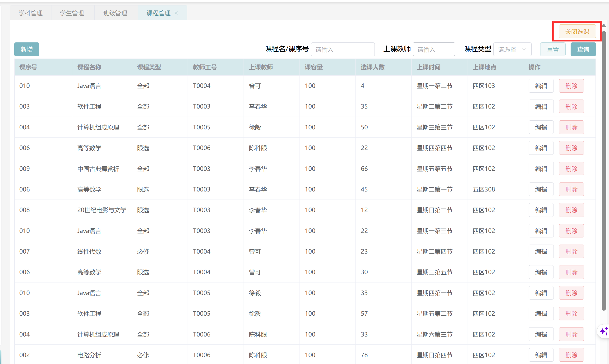Click the 查询 button
The width and height of the screenshot is (609, 364).
click(x=583, y=49)
